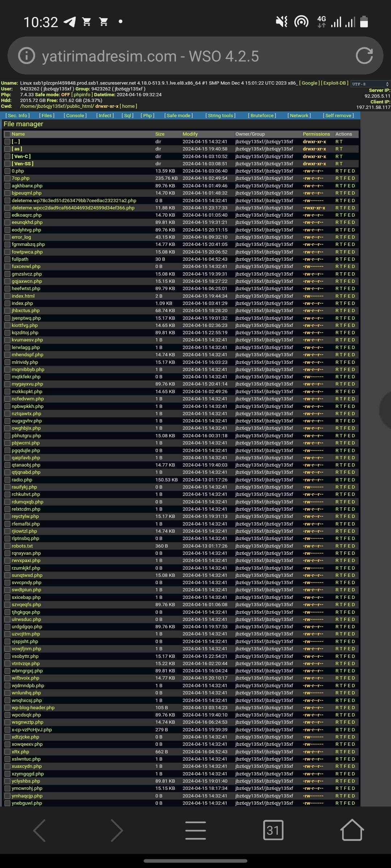Screen dimensions: 391x868
Task: Open the site info icon in address bar
Action: 26,56
